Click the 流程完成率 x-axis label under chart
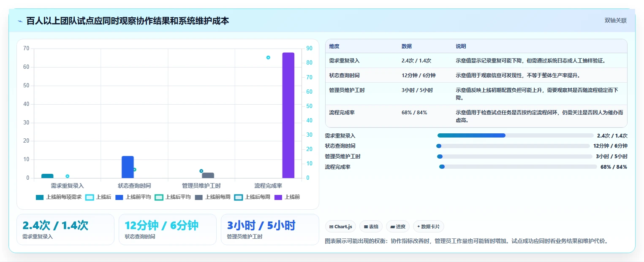644x262 pixels. coord(268,186)
